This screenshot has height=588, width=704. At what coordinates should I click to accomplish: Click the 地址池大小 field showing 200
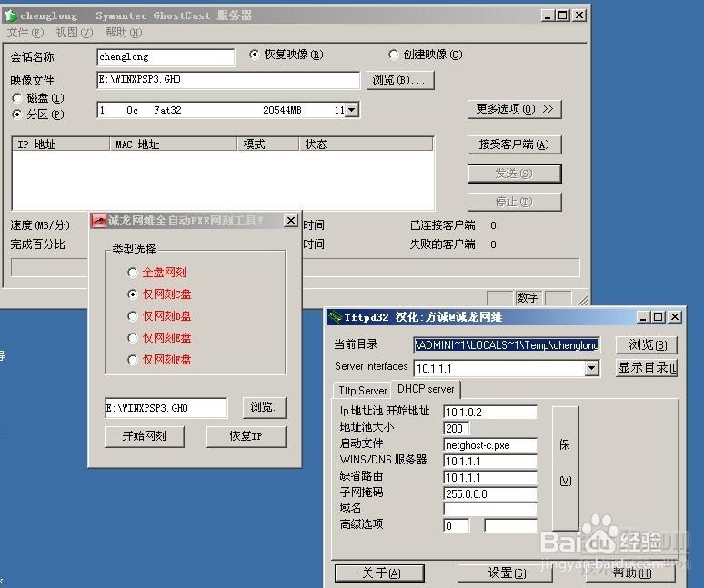pos(457,428)
